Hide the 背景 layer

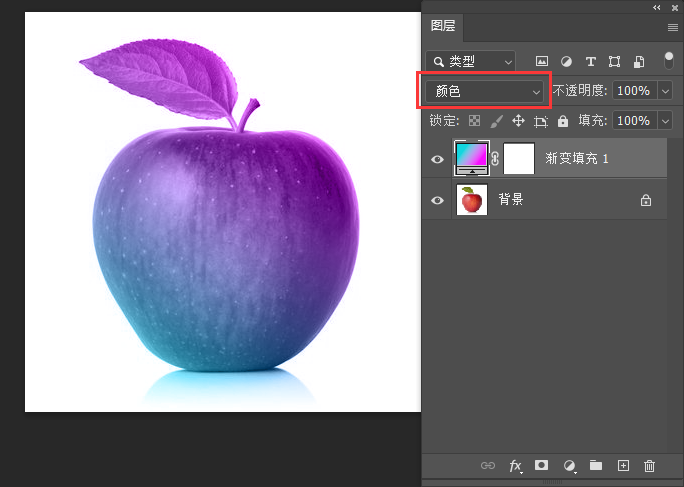click(x=437, y=200)
